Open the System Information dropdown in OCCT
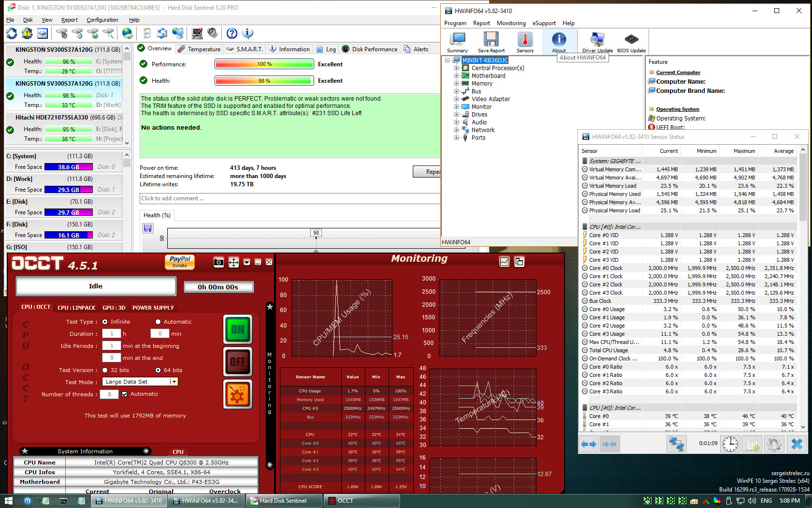Screen dimensions: 812x508 pyautogui.click(x=146, y=451)
